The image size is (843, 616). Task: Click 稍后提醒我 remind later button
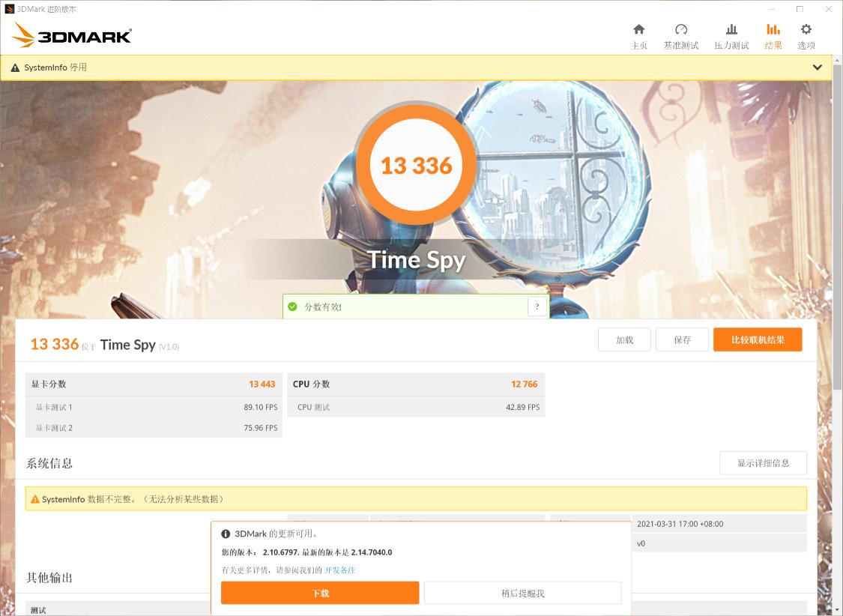click(x=522, y=593)
